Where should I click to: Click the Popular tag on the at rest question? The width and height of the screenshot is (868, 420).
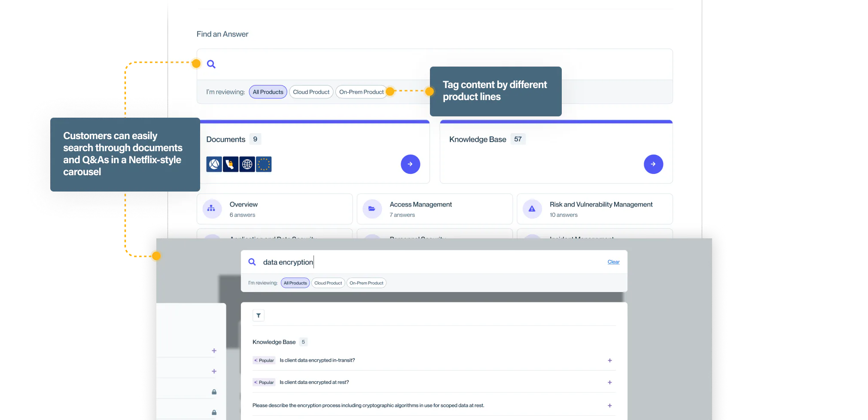pyautogui.click(x=264, y=383)
